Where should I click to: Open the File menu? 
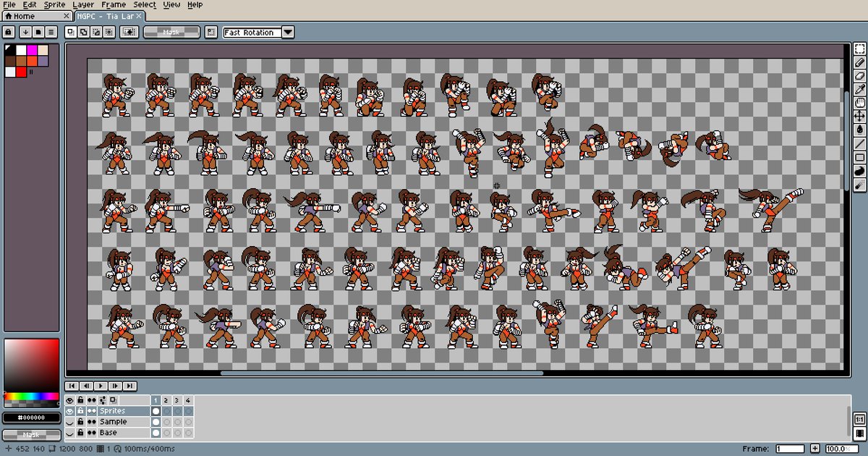click(9, 4)
